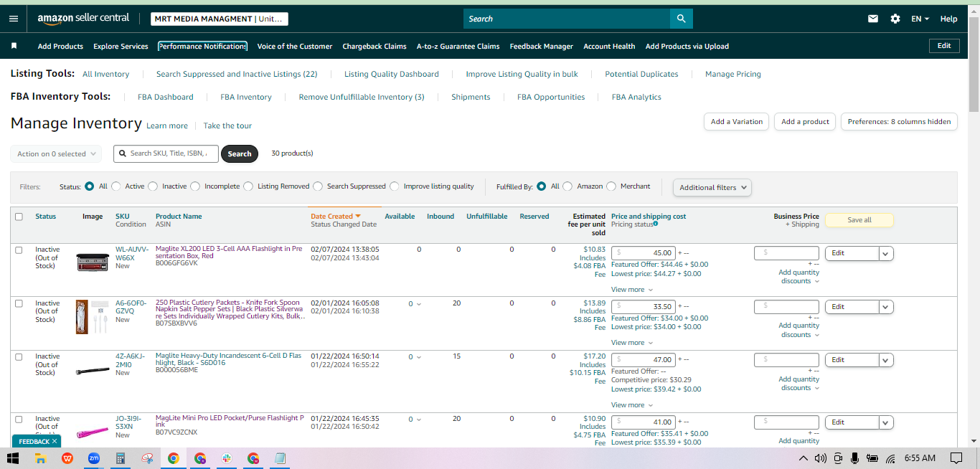The height and width of the screenshot is (469, 980).
Task: Close the Feedback tab using its X
Action: 55,442
